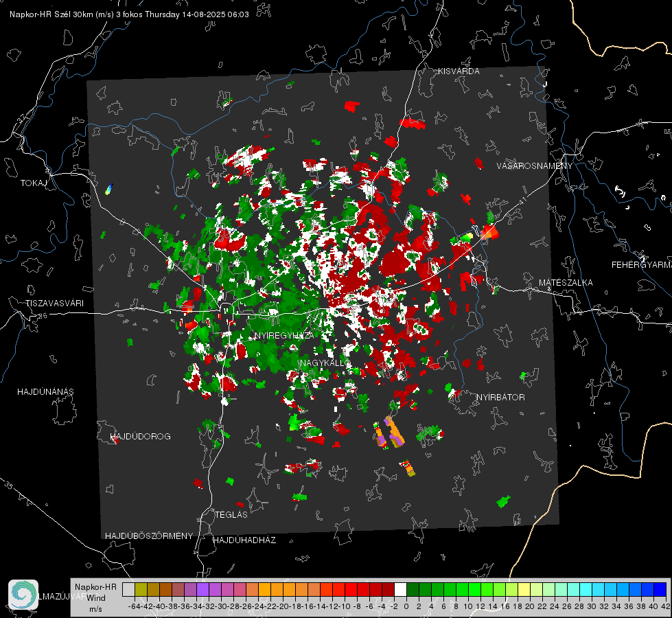The image size is (672, 618).
Task: Click the legend value label 42
Action: pyautogui.click(x=665, y=606)
